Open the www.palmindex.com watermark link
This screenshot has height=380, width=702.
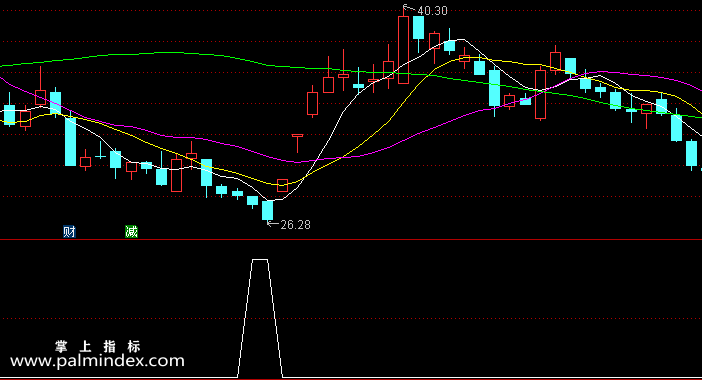pos(97,361)
